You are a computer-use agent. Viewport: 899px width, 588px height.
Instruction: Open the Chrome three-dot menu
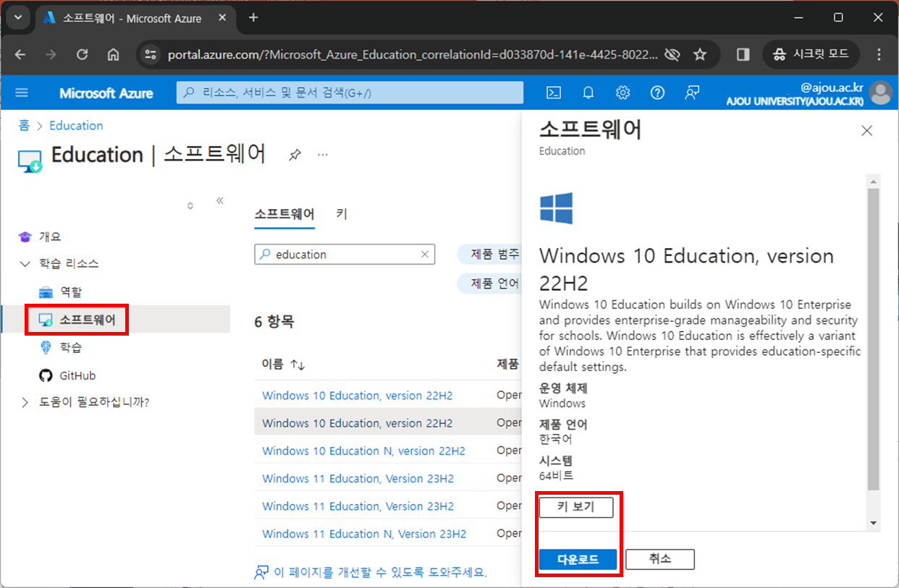pos(879,54)
